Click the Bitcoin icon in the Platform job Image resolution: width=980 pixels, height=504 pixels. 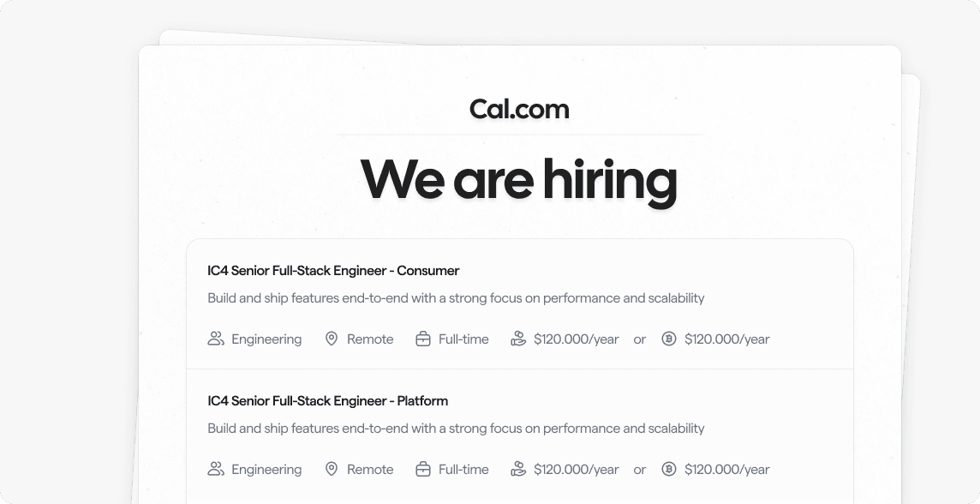[669, 469]
